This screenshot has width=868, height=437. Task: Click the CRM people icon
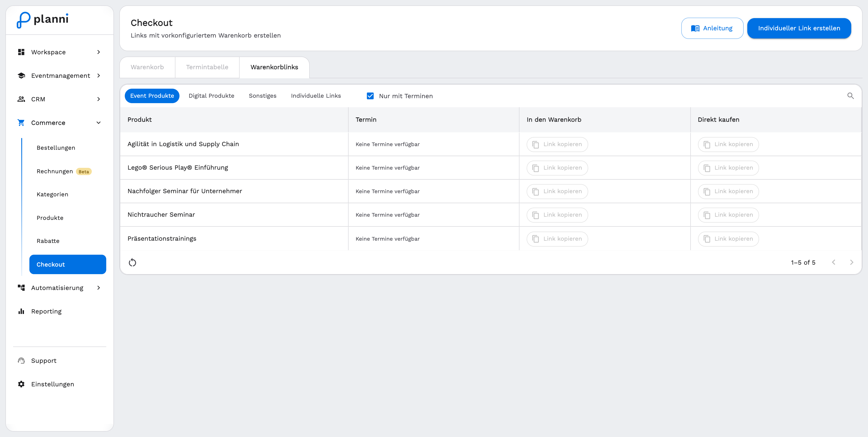tap(21, 99)
